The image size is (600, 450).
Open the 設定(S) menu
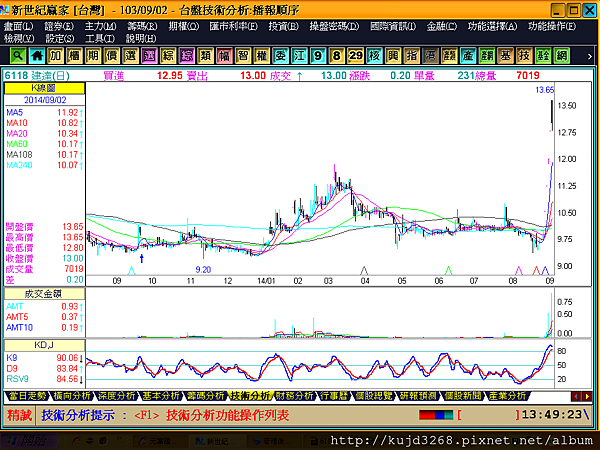(60, 38)
